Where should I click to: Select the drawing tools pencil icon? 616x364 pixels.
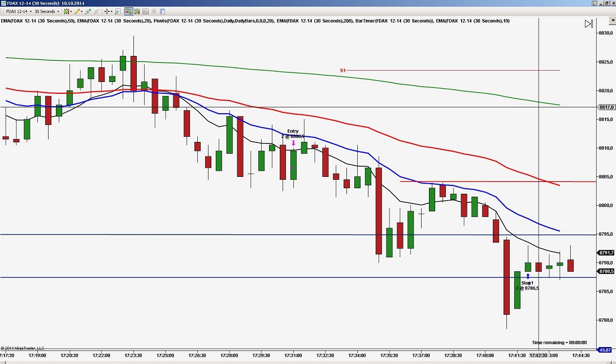77,11
